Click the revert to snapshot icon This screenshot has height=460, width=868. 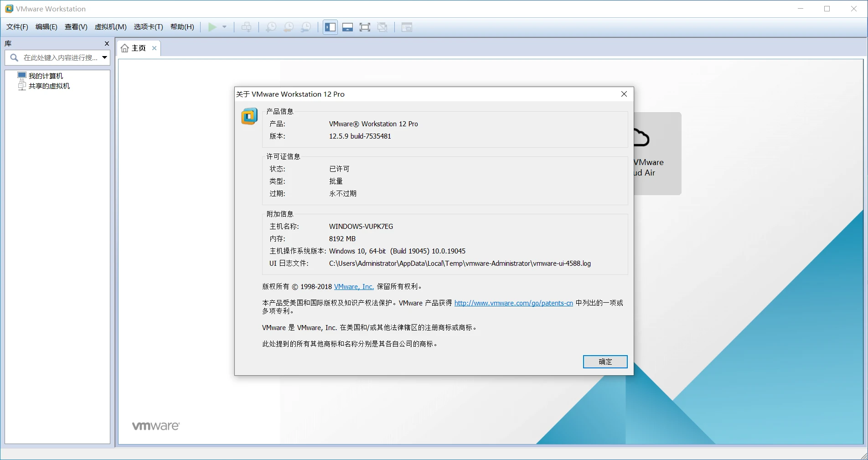(288, 27)
